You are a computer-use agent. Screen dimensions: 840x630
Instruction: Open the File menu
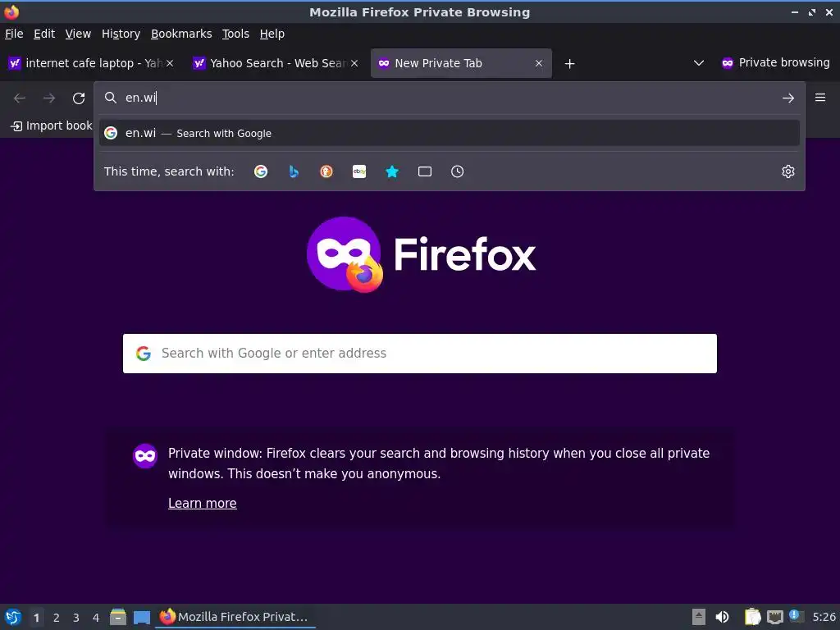coord(14,34)
